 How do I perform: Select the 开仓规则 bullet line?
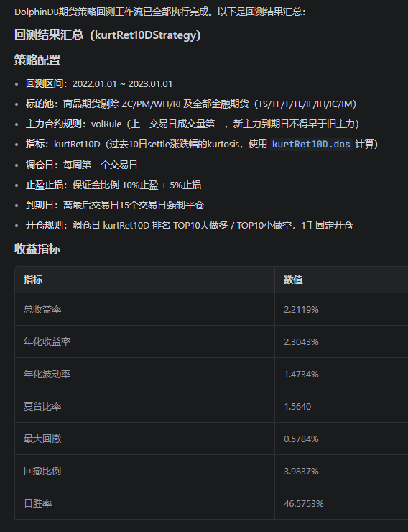[190, 225]
